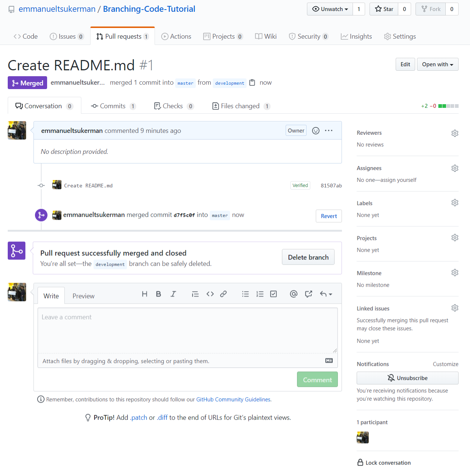This screenshot has width=470, height=476.
Task: Open the GitHub Community Guidelines link
Action: [233, 399]
